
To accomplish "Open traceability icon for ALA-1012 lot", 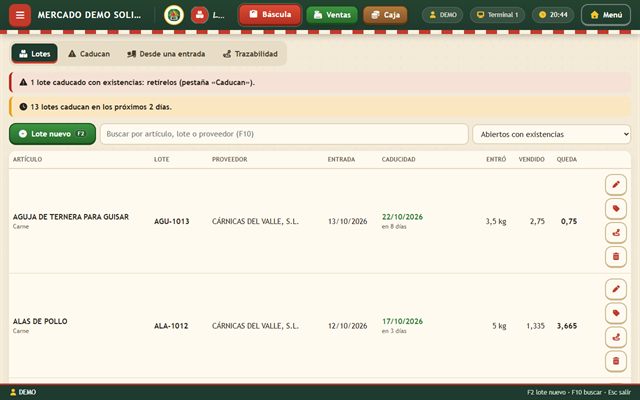I will pos(616,337).
